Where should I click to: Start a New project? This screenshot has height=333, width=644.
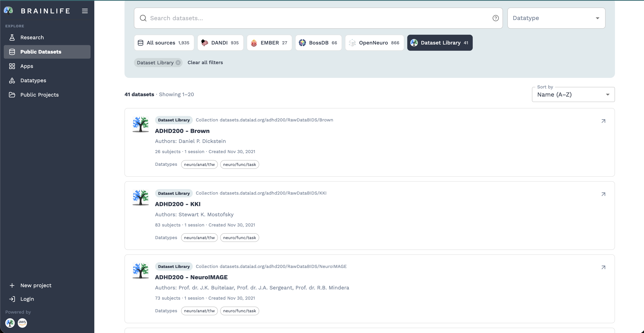pyautogui.click(x=47, y=285)
